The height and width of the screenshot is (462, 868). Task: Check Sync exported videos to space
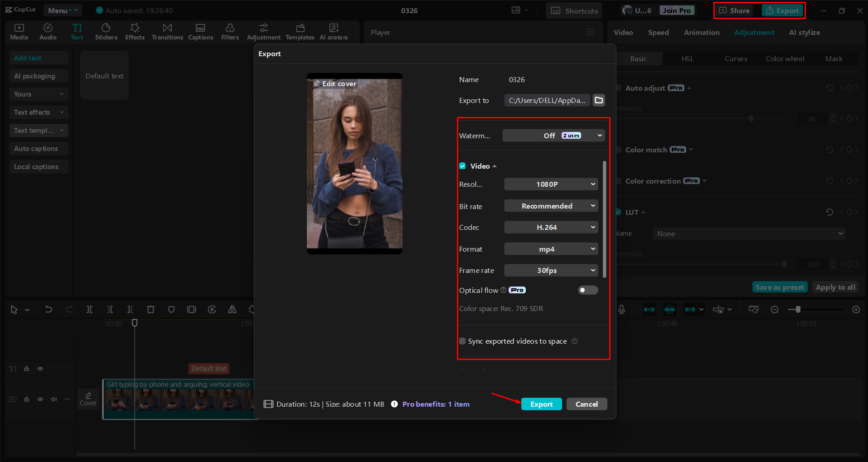pyautogui.click(x=462, y=341)
